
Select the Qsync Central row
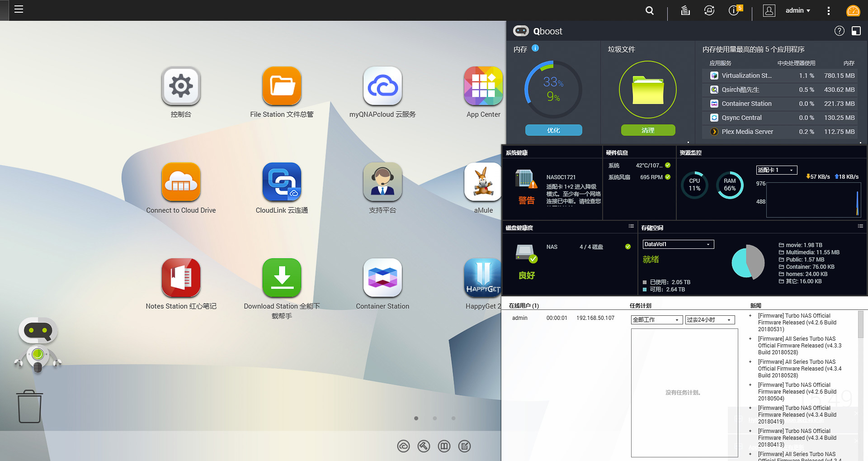(x=779, y=118)
